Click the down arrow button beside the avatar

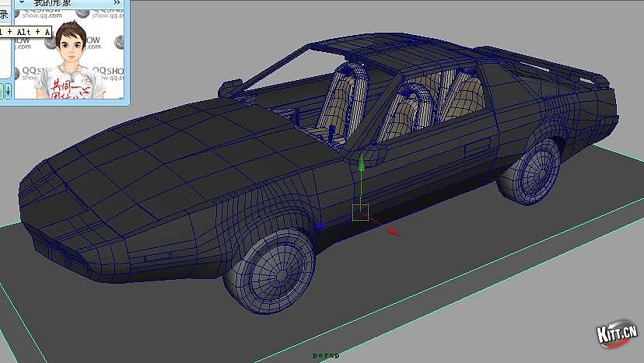click(x=8, y=91)
